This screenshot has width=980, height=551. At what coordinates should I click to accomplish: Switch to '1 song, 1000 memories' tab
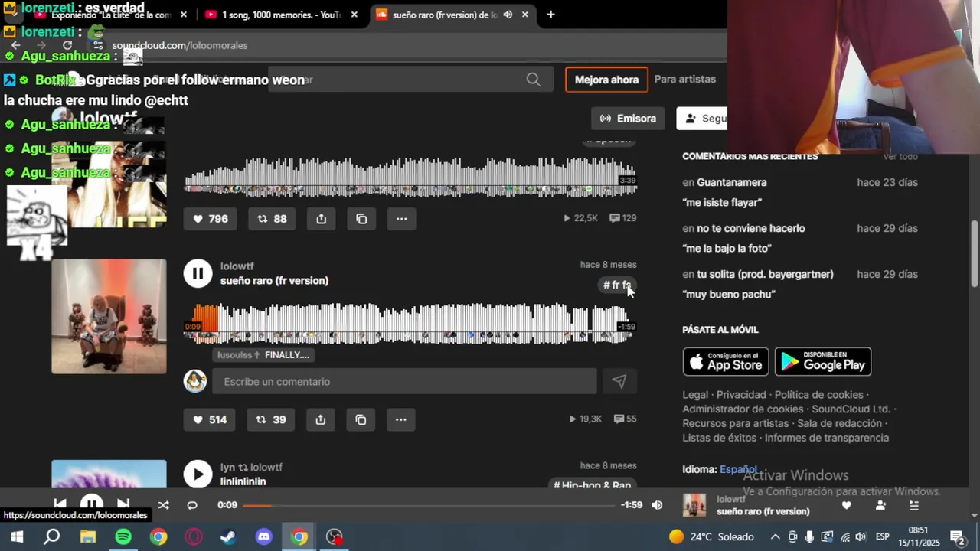coord(279,15)
